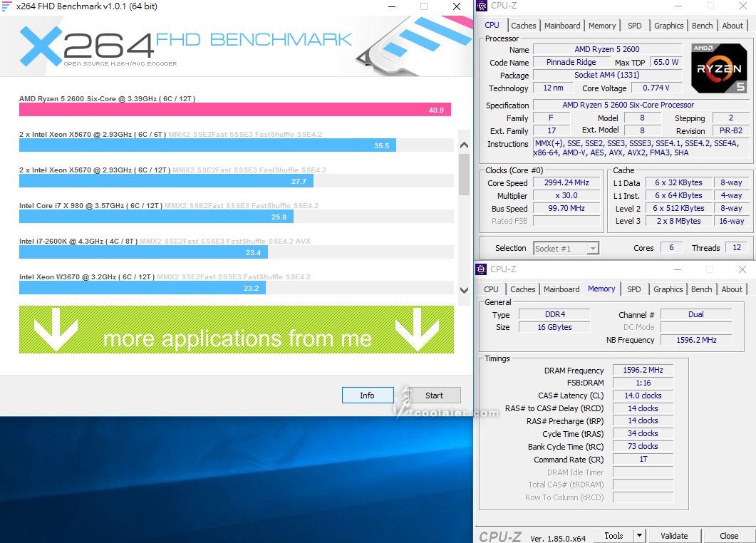Image resolution: width=756 pixels, height=543 pixels.
Task: Click the Intel Xeon W3670 bar showing 23.2
Action: [x=143, y=288]
